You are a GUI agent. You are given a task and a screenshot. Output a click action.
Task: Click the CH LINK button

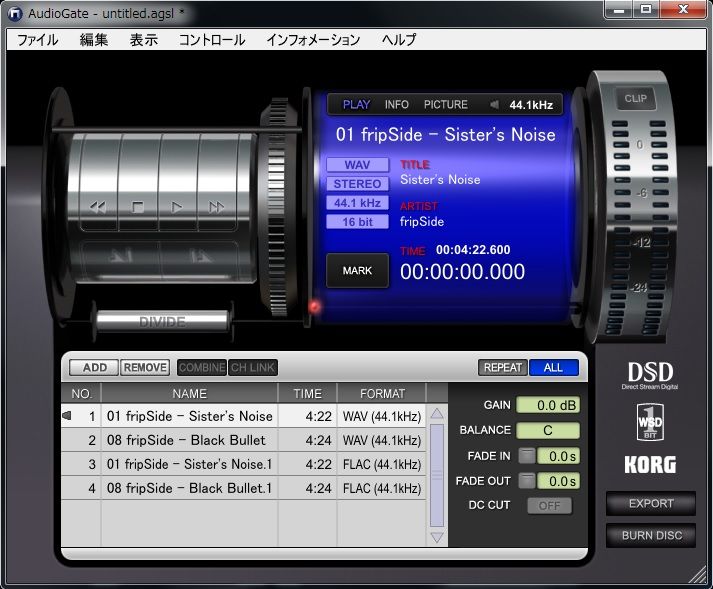(252, 367)
